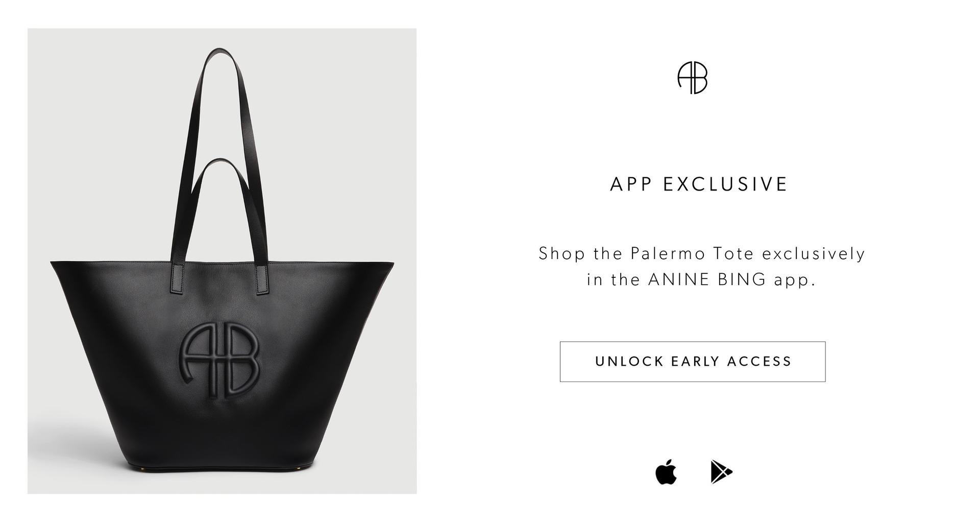Click the AB monogram logo above the heading
The image size is (980, 521).
click(x=693, y=78)
